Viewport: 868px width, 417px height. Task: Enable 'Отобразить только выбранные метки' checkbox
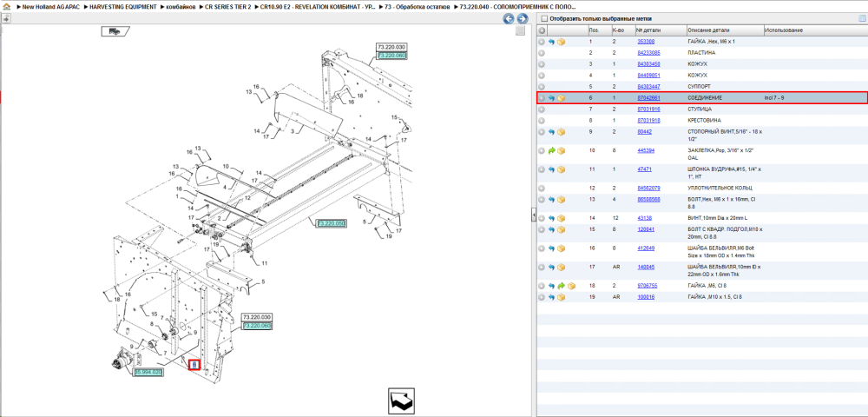coord(543,19)
